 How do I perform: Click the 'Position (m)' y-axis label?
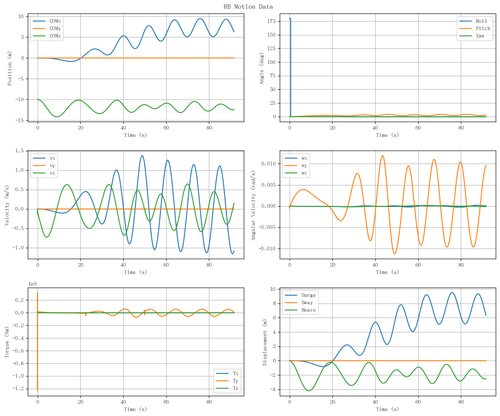click(x=10, y=68)
